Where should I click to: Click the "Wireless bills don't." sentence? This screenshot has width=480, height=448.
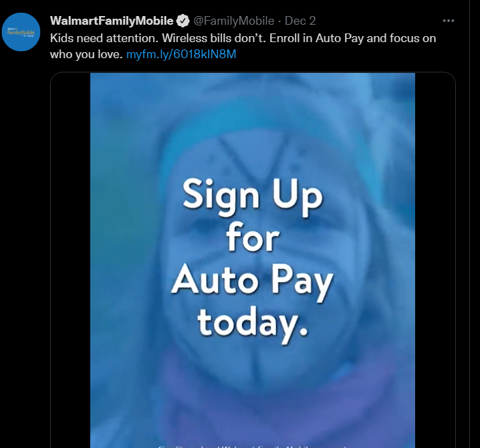[x=214, y=38]
